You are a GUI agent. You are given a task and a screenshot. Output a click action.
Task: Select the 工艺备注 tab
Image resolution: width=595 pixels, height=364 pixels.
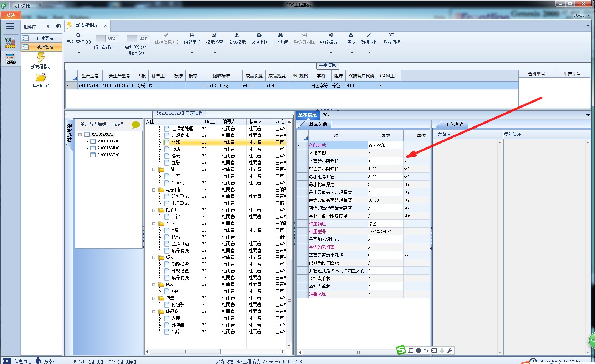(x=455, y=124)
